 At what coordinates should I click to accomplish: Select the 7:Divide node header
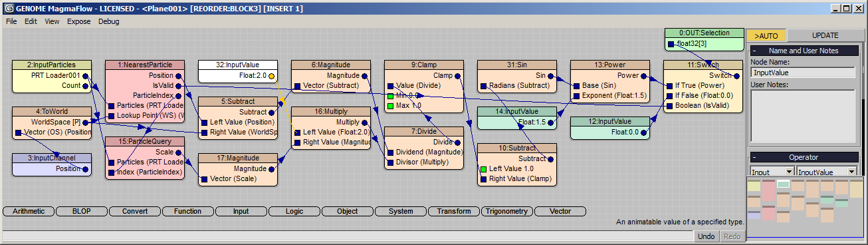tap(424, 132)
